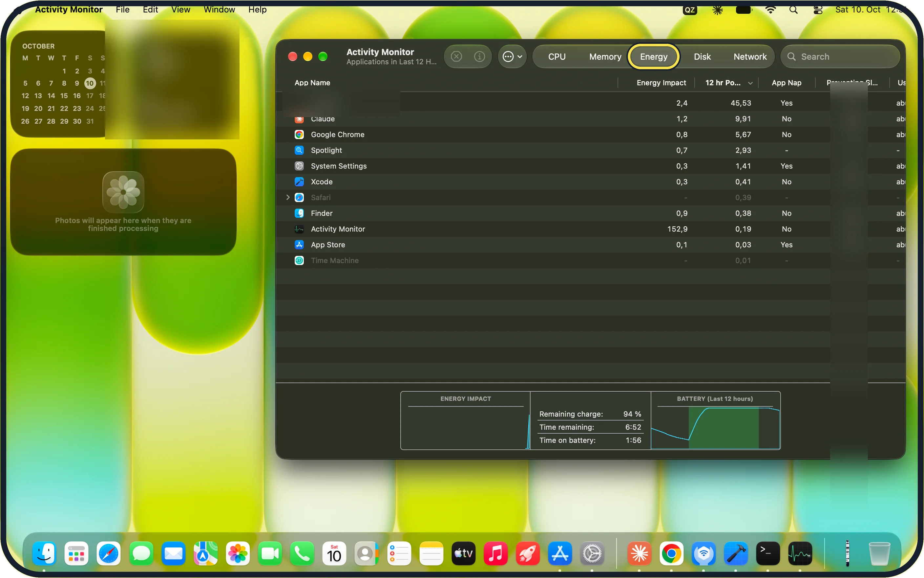Viewport: 924px width, 578px height.
Task: Open the ellipsis action dropdown in toolbar
Action: click(x=512, y=56)
